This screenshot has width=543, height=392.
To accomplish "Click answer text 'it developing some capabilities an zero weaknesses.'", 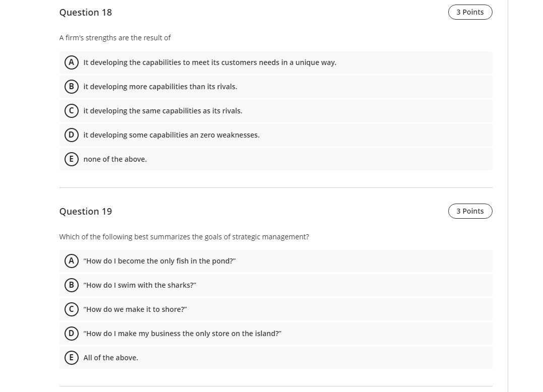I will (171, 135).
